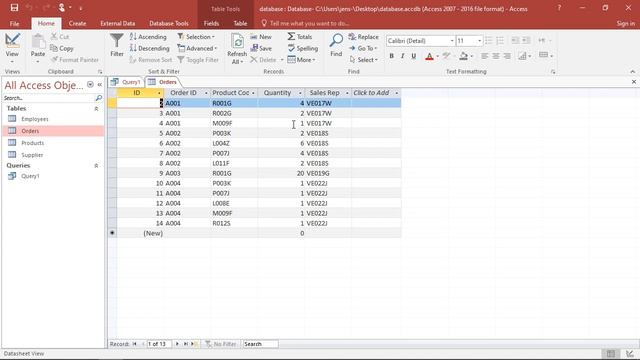This screenshot has width=640, height=360.
Task: Click No Filter indicator in record bar
Action: [221, 344]
